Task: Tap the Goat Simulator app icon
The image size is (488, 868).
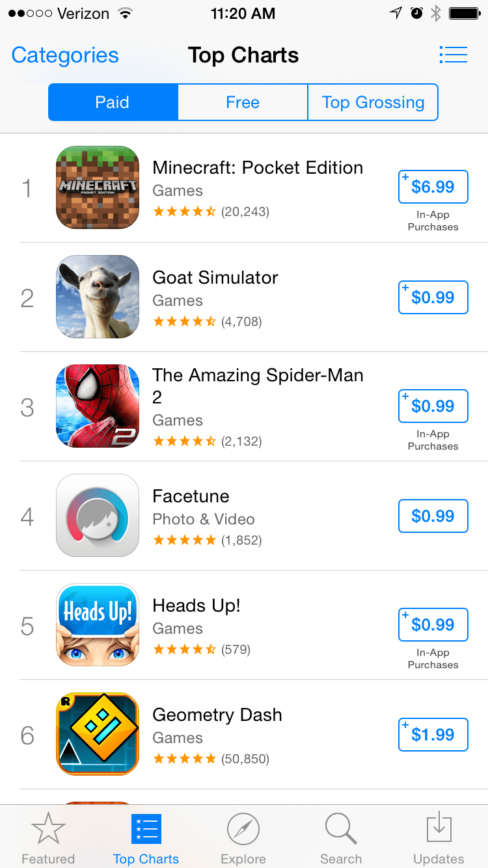Action: tap(98, 297)
